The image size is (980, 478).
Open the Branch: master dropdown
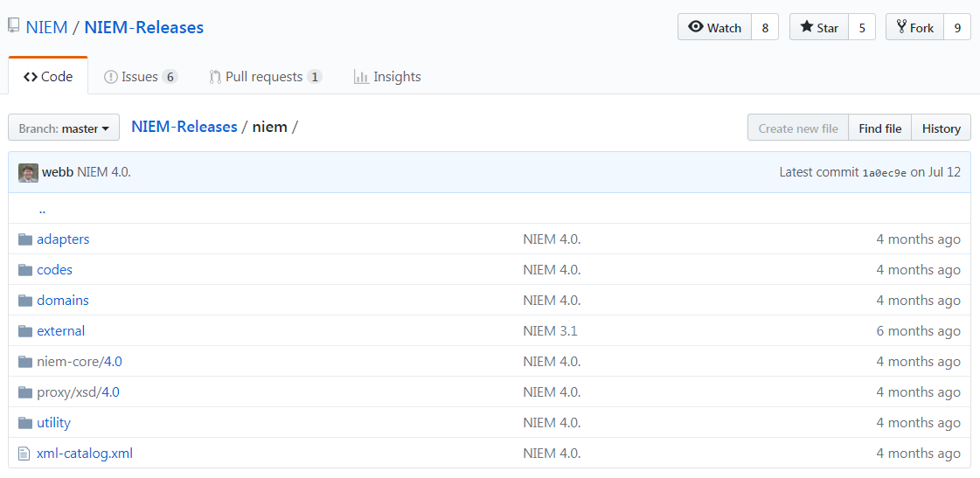coord(64,128)
